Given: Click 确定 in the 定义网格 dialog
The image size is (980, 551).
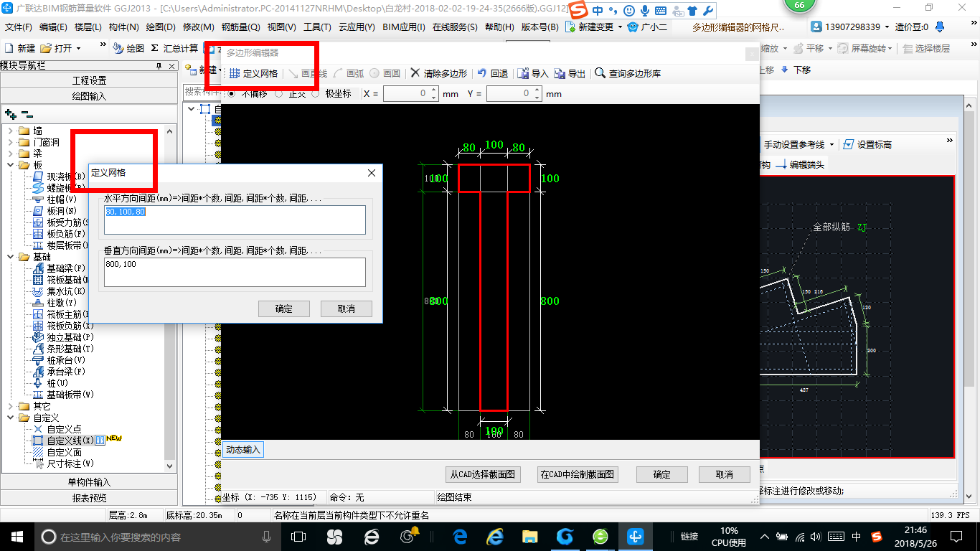Looking at the screenshot, I should (284, 309).
